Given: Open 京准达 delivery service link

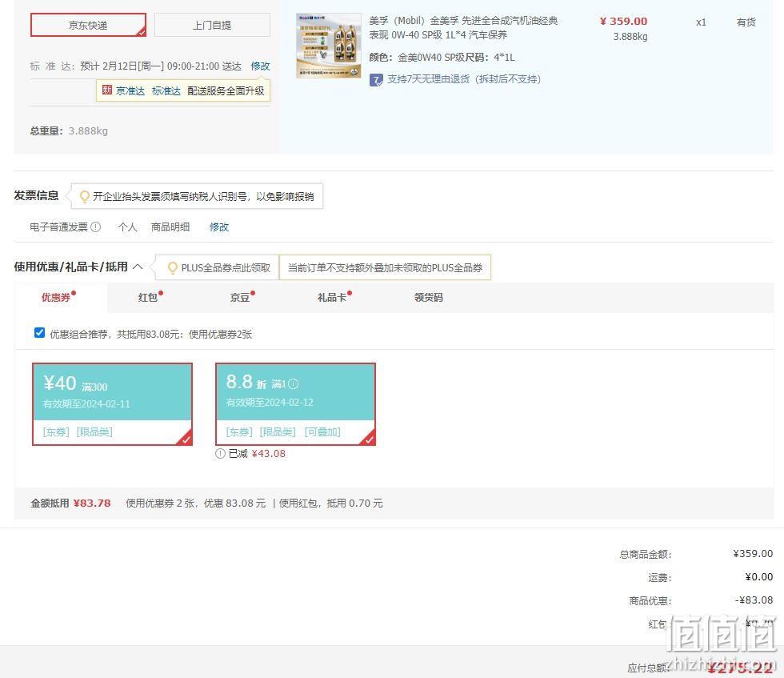Looking at the screenshot, I should pos(130,90).
